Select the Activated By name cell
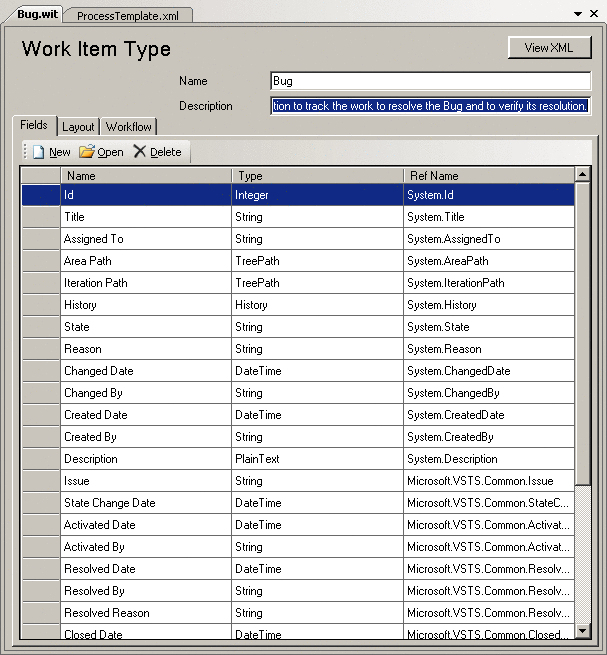Image resolution: width=607 pixels, height=655 pixels. (146, 547)
